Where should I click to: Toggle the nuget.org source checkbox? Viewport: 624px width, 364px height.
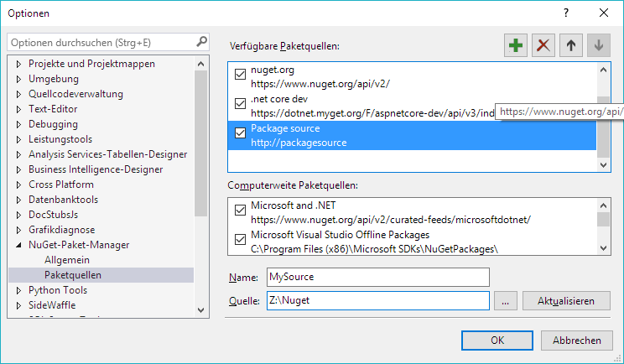pos(240,74)
